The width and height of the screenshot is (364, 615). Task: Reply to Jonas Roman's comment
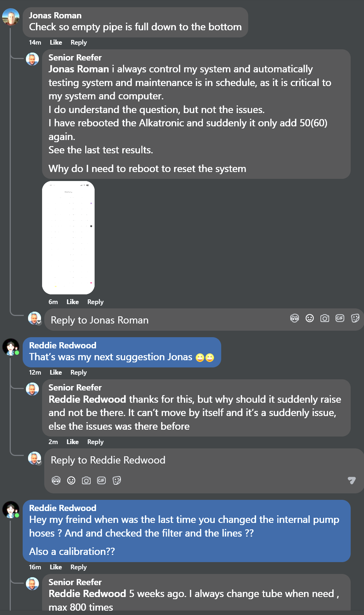pos(78,42)
